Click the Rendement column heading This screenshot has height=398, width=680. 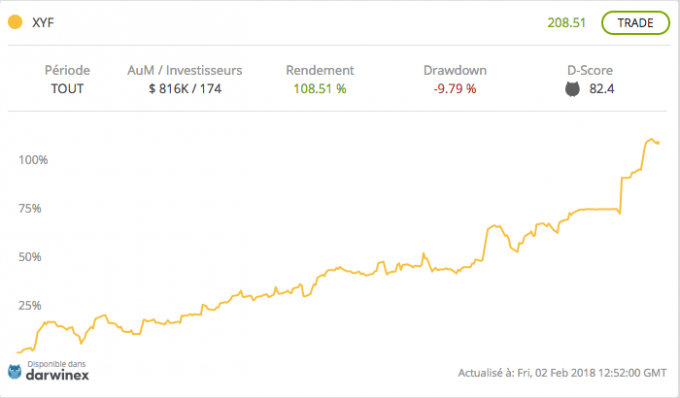pos(320,70)
